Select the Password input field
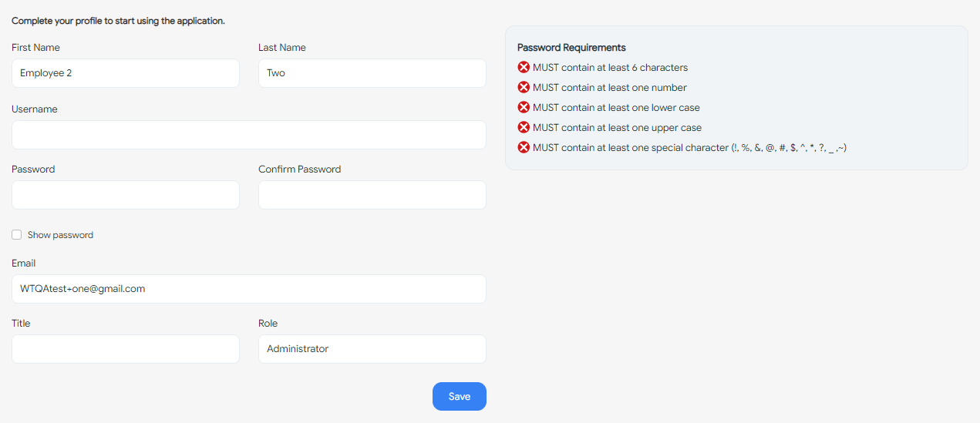 tap(126, 195)
